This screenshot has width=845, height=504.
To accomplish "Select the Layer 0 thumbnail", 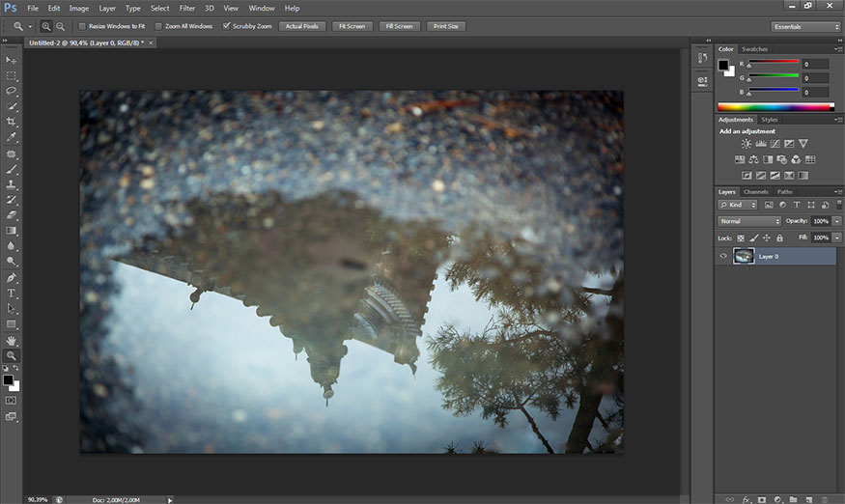I will 744,256.
